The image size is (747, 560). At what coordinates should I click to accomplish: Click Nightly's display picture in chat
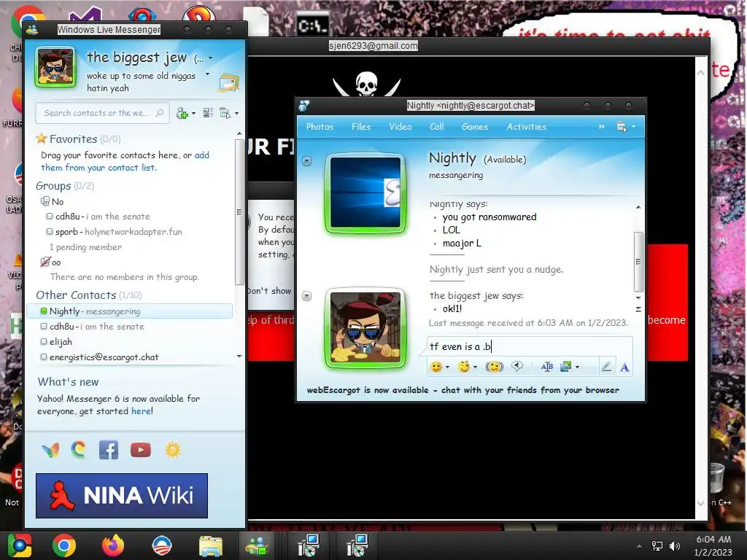pos(365,192)
